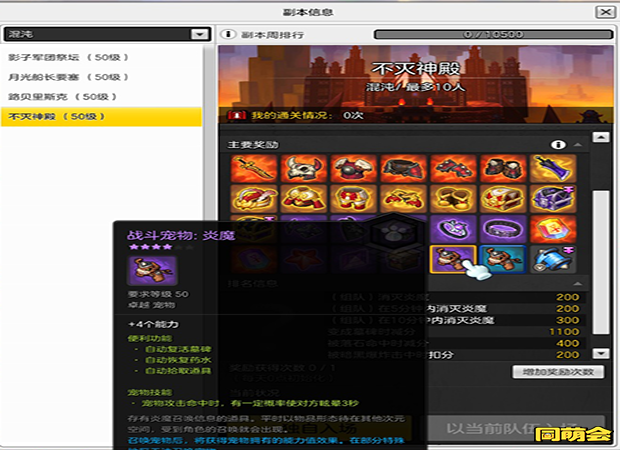This screenshot has height=450, width=620.
Task: Click the 不灭神殿 banner title
Action: (416, 68)
